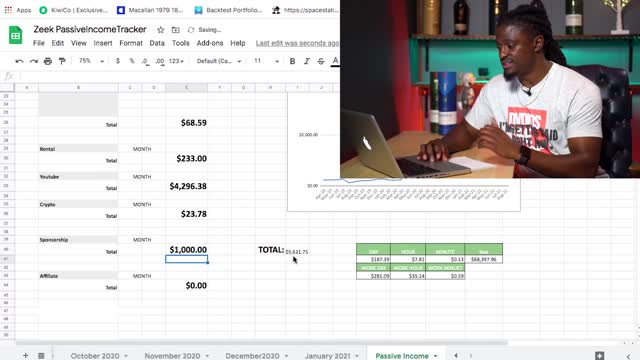Click the horizontal scrollbar
Viewport: 640px width, 360px height.
(261, 343)
